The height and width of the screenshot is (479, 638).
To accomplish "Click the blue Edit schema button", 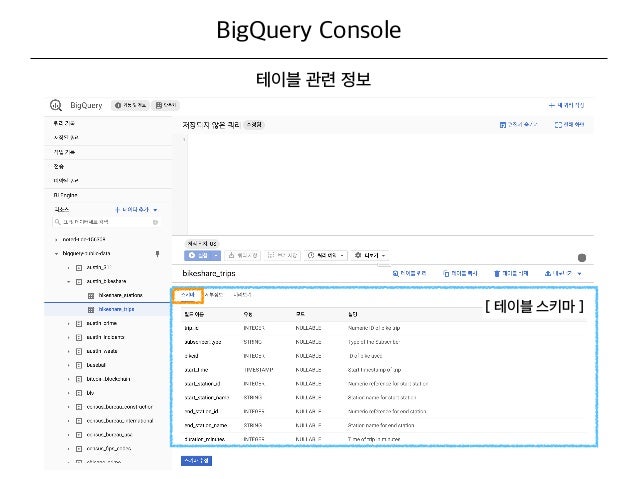I will coord(197,461).
